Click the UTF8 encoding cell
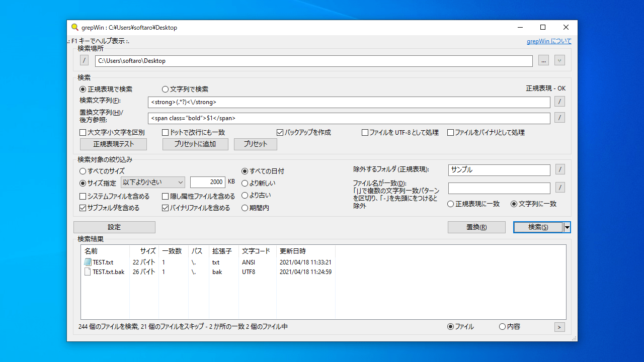The height and width of the screenshot is (362, 644). tap(249, 272)
